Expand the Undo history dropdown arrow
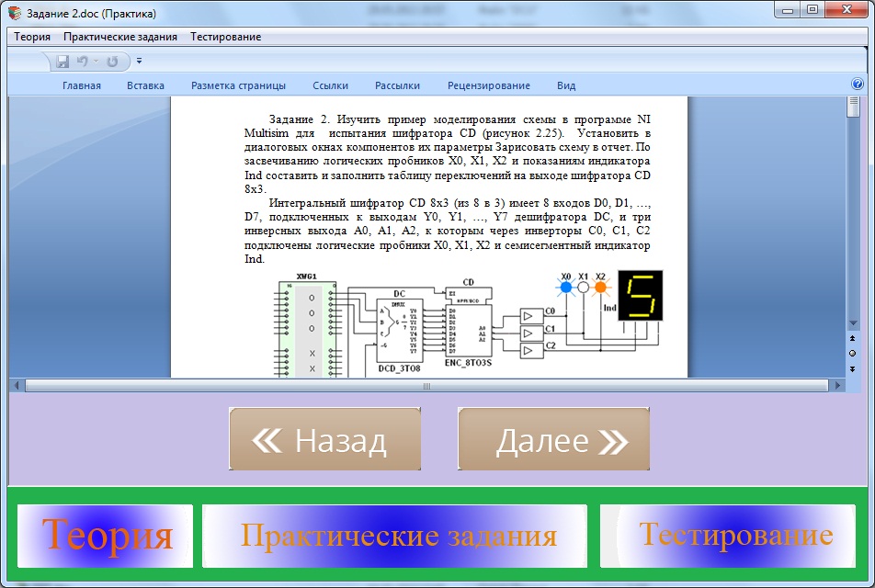This screenshot has height=588, width=875. click(96, 62)
